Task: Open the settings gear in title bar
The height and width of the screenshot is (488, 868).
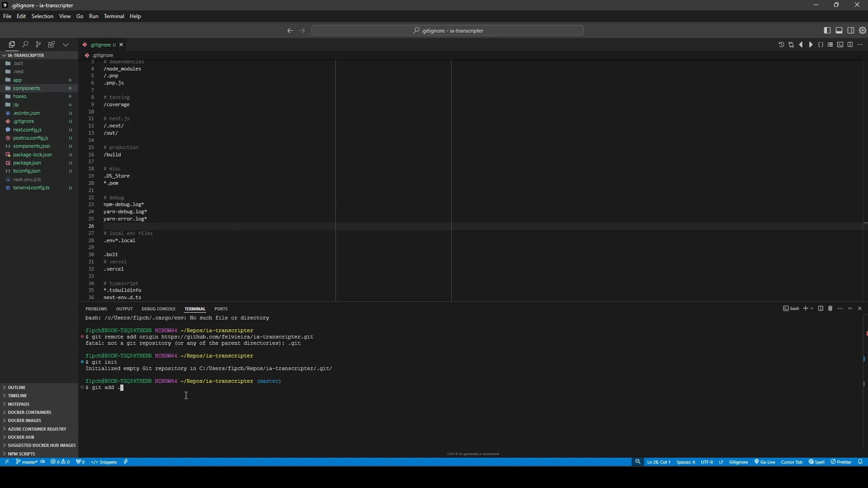Action: [x=863, y=30]
